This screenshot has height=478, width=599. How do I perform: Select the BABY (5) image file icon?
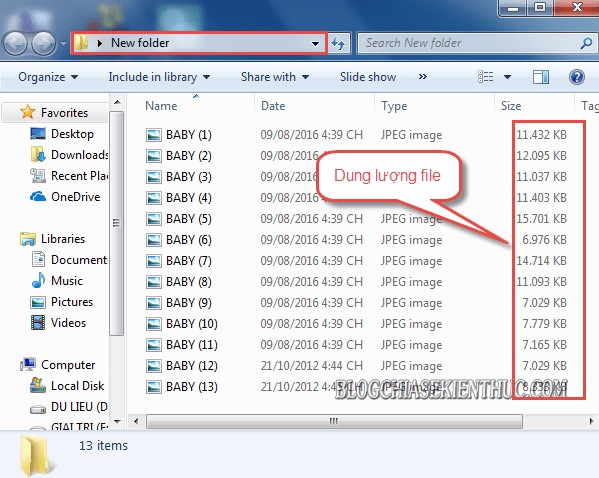[x=154, y=219]
